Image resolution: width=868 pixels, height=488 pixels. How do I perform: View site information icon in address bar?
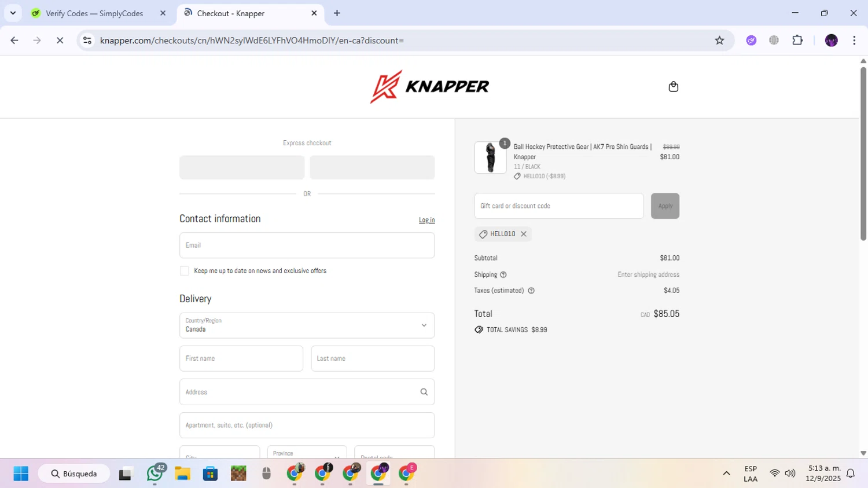coord(87,41)
